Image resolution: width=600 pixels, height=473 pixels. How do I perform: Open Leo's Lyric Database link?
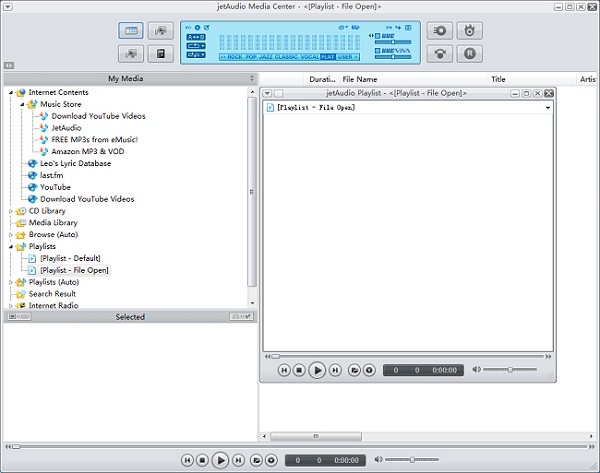(x=75, y=163)
